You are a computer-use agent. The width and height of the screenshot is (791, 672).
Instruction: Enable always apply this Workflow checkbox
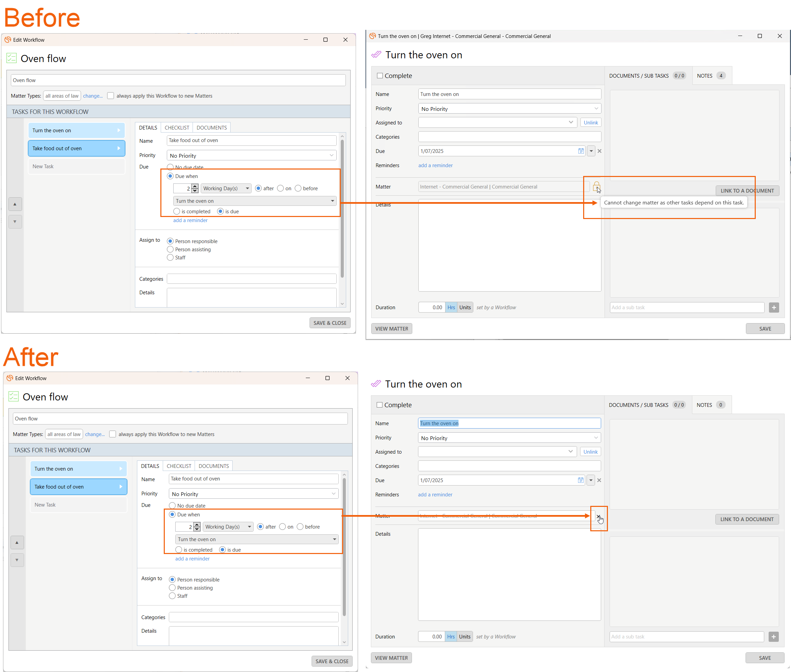[x=111, y=96]
